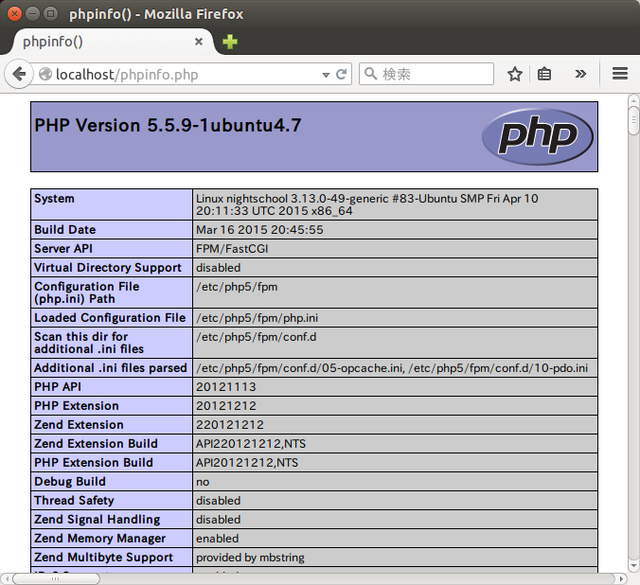Close the Firefox window

tap(15, 14)
